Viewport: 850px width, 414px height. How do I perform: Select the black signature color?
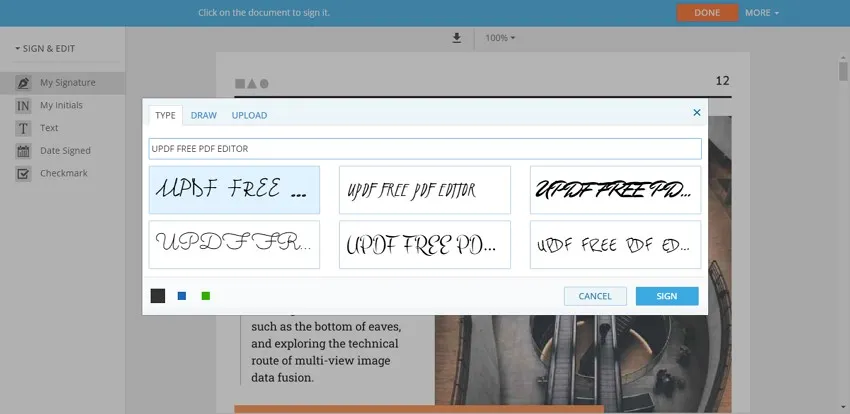point(158,296)
